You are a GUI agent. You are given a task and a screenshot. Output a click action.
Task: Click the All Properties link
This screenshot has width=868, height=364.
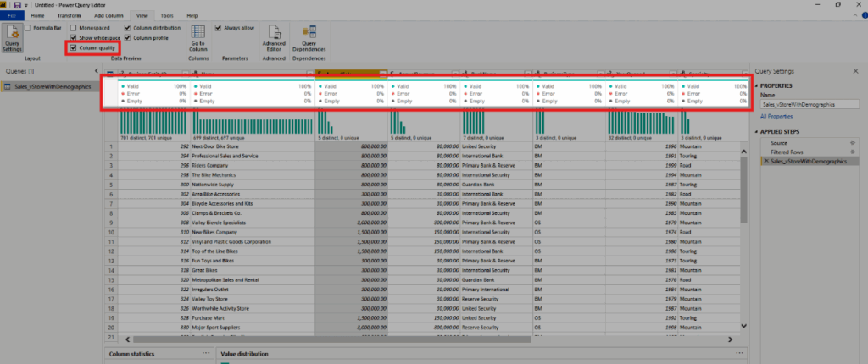(776, 117)
